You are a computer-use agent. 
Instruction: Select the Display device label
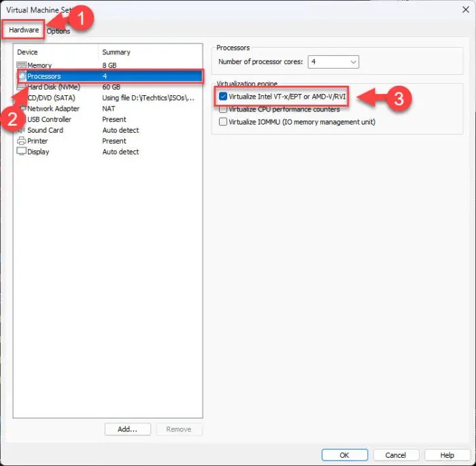pyautogui.click(x=38, y=152)
